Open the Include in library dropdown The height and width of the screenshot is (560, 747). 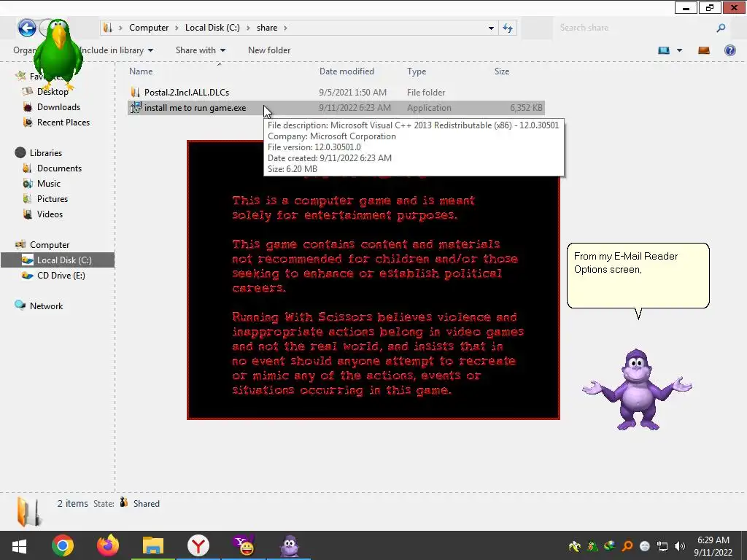point(116,50)
